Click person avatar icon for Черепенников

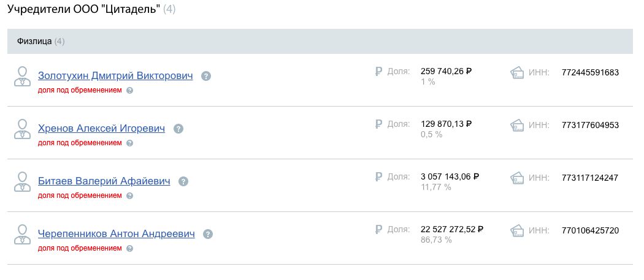click(x=22, y=234)
